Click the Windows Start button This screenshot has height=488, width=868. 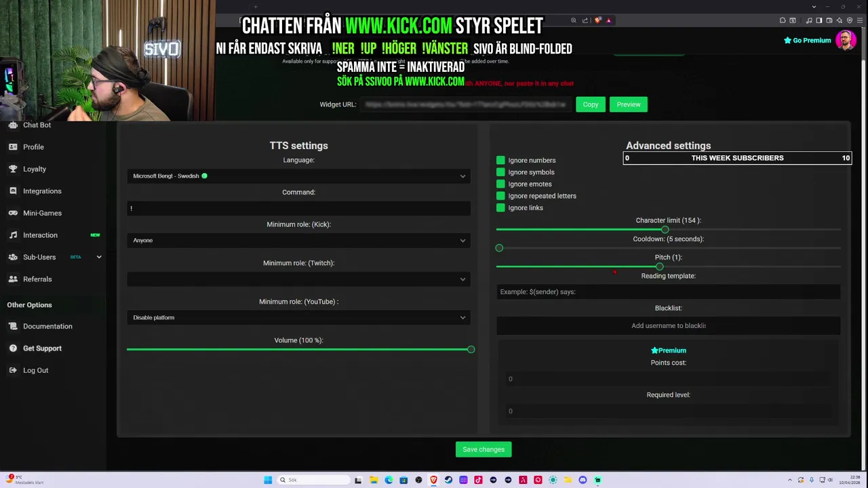pos(268,480)
